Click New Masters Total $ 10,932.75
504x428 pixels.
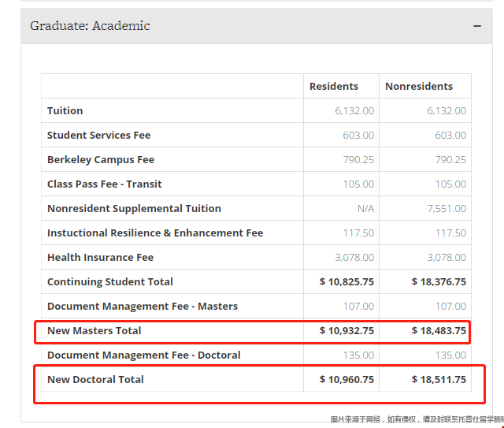[x=346, y=331]
